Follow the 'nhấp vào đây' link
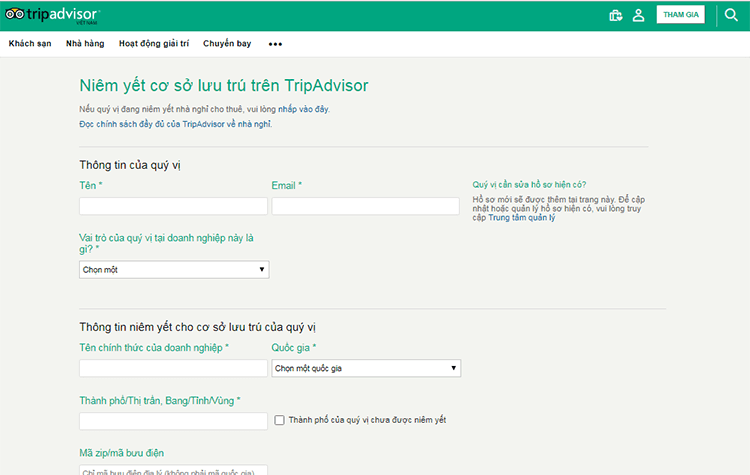The width and height of the screenshot is (750, 475). [303, 109]
